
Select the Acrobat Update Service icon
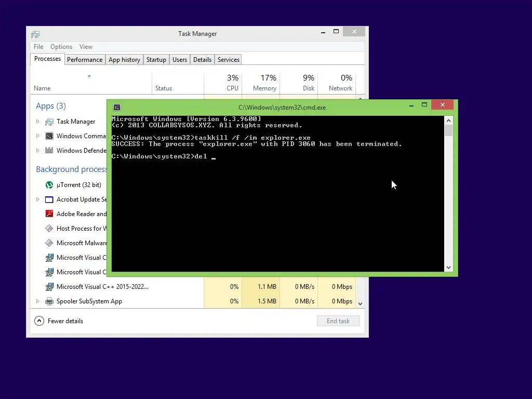click(49, 199)
